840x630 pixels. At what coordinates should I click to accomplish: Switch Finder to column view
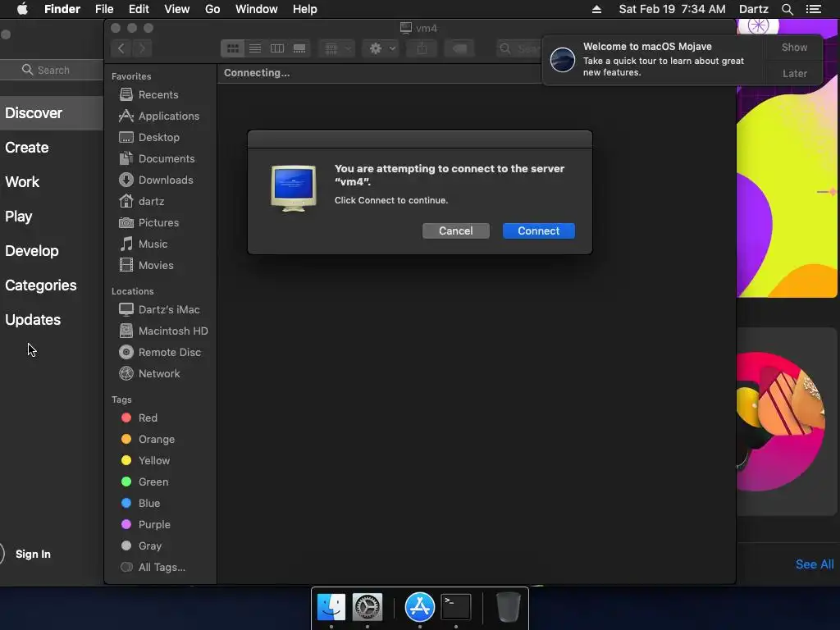277,48
